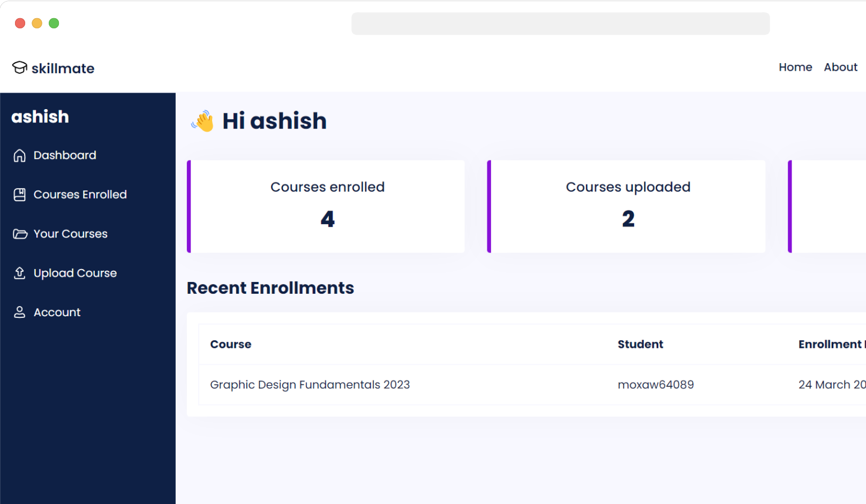Click the book icon for Courses Enrolled

point(20,195)
